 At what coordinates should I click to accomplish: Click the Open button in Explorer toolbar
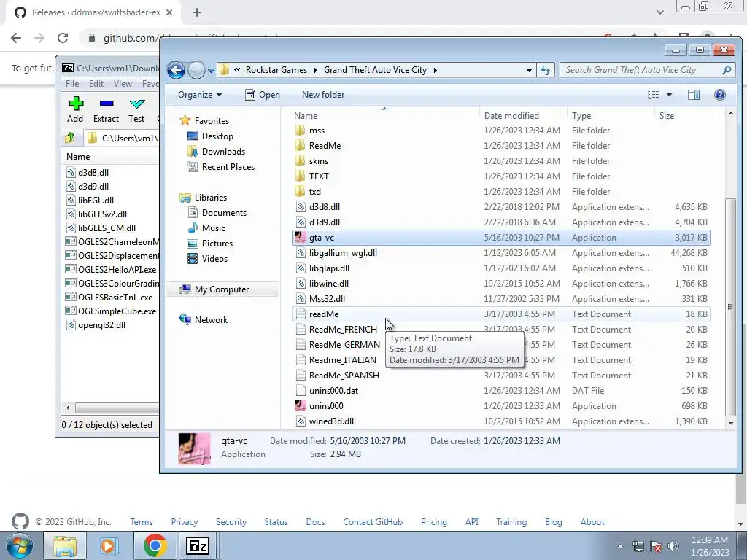coord(263,95)
